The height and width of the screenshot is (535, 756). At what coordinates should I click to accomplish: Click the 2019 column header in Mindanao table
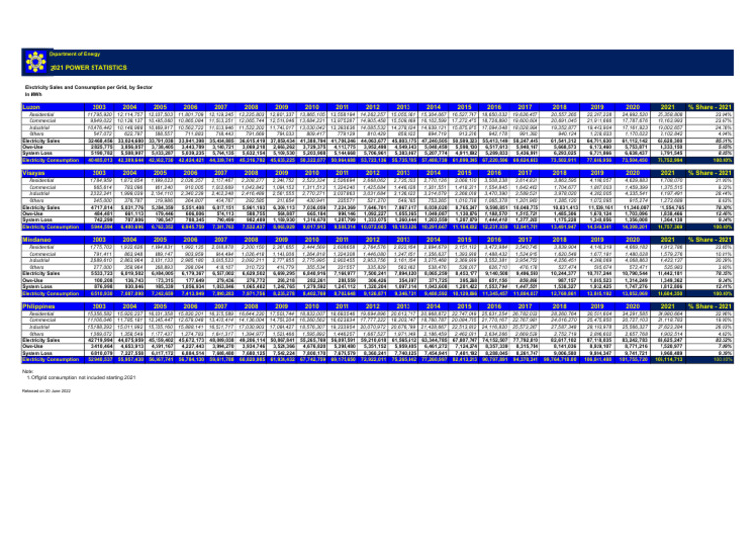(597, 239)
